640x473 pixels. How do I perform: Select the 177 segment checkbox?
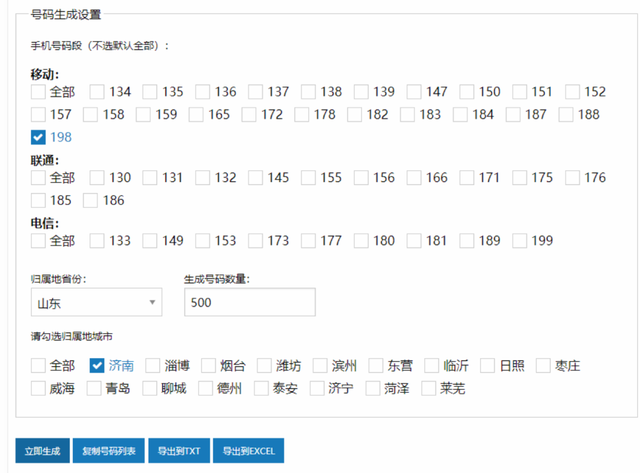coord(308,241)
